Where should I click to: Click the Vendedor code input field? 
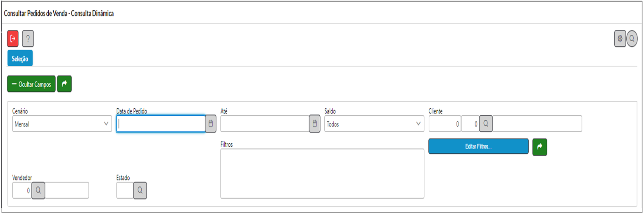coord(22,190)
